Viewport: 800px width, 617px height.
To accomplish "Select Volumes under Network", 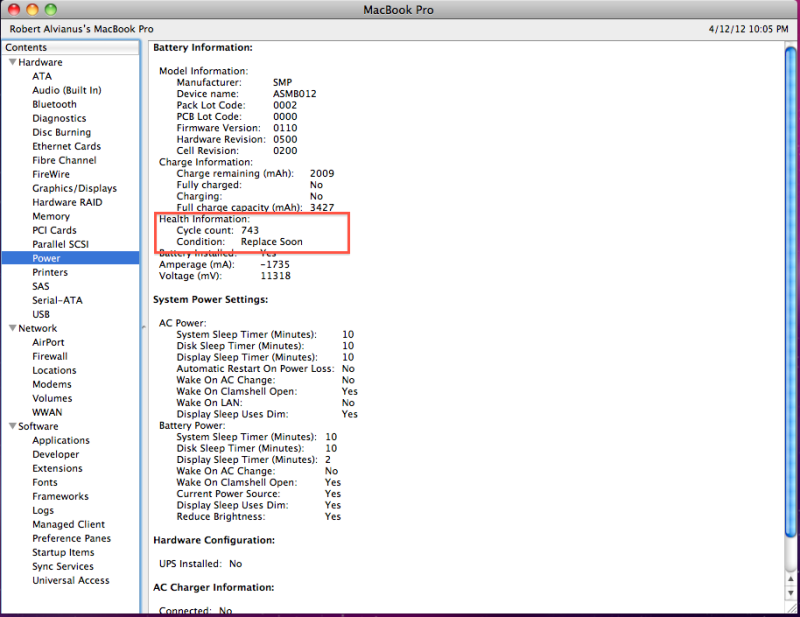I will tap(52, 399).
